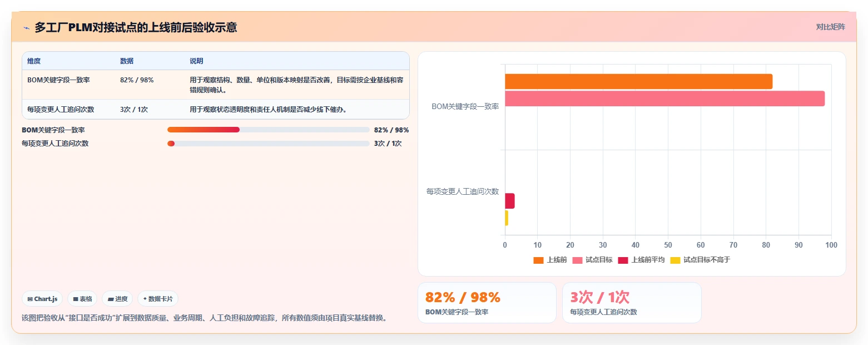Image resolution: width=868 pixels, height=345 pixels.
Task: Click the small yellow 试点目标不高于 bar
Action: (x=507, y=218)
